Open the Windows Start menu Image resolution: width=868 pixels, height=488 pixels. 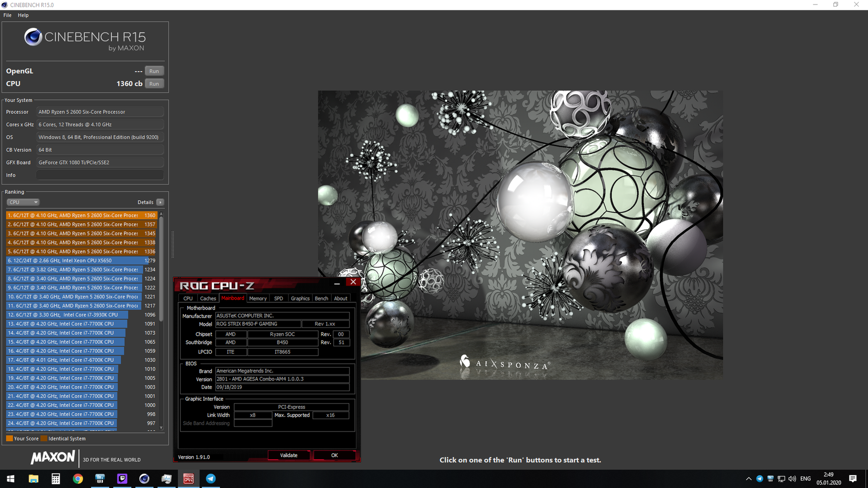(11, 479)
